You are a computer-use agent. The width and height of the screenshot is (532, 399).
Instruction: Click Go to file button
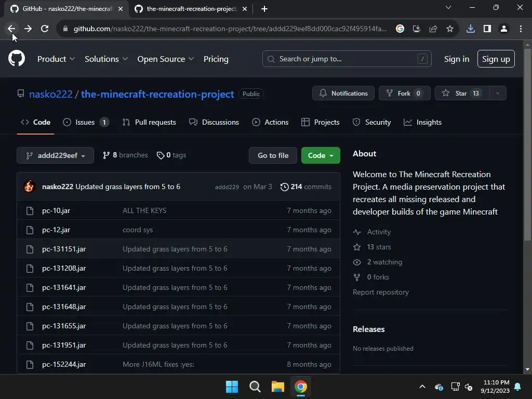(273, 155)
